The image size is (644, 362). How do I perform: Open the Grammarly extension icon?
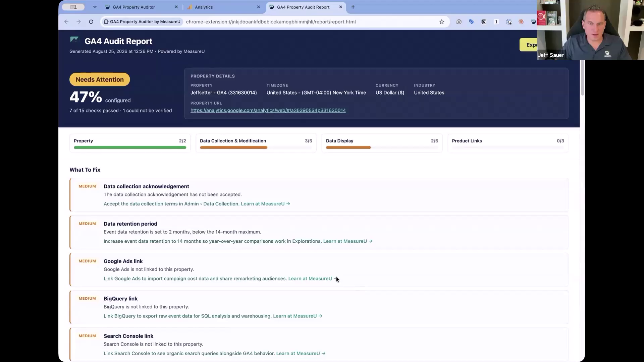459,22
